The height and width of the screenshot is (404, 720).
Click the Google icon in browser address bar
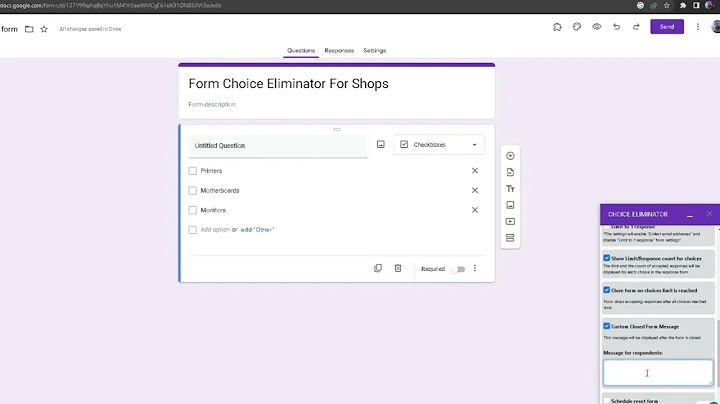[x=640, y=6]
